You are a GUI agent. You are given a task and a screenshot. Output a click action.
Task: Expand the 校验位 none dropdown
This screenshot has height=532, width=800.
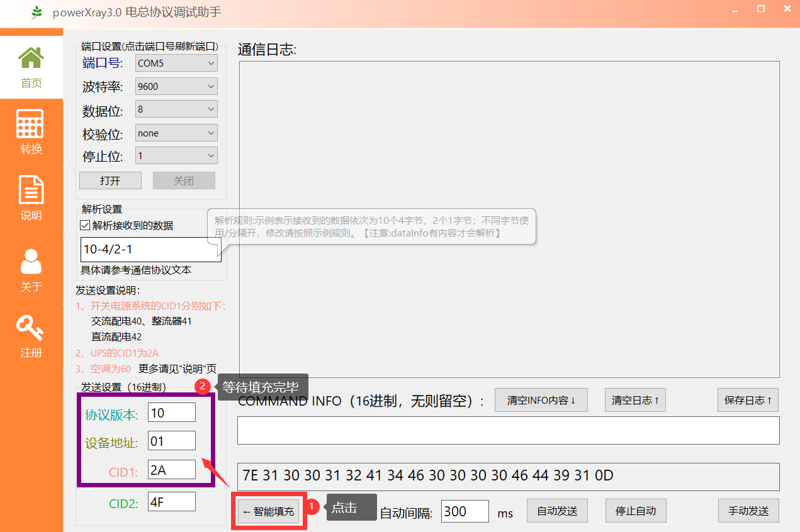point(176,133)
